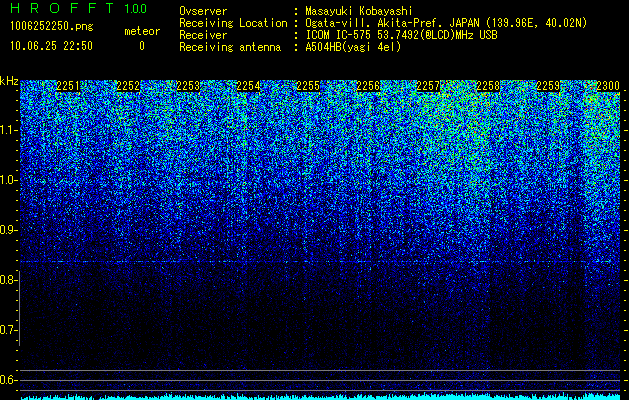Click the 1.1 kHz axis label

point(7,130)
